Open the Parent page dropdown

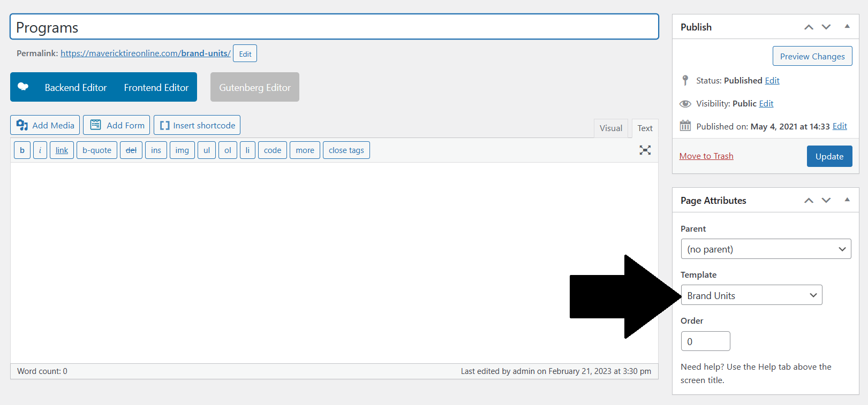tap(765, 249)
